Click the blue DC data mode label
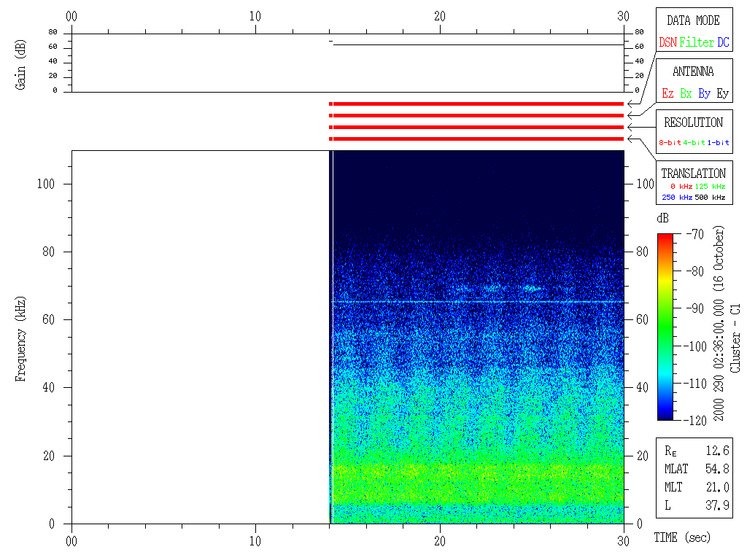The height and width of the screenshot is (560, 747). (x=722, y=42)
